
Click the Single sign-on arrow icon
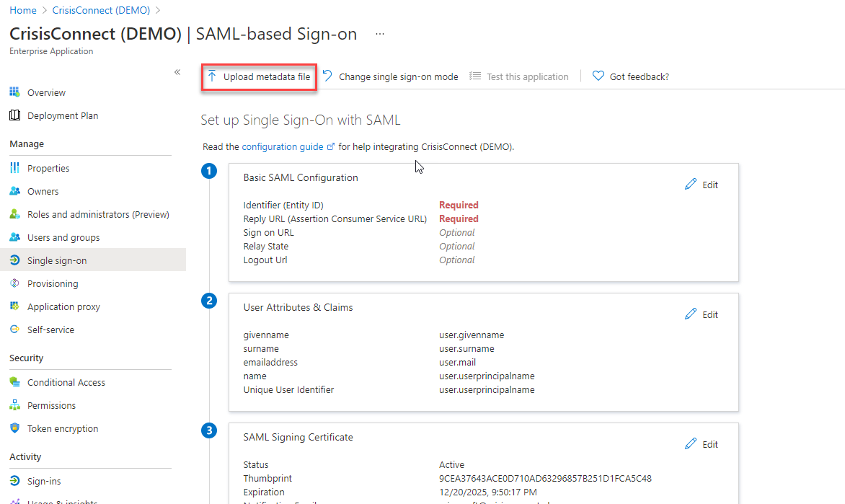[x=14, y=260]
